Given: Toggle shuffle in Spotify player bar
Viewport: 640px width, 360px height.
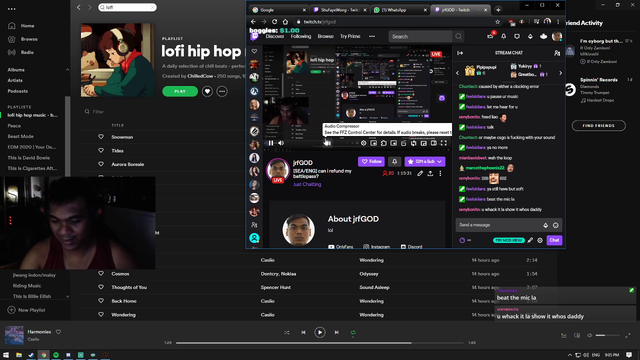Looking at the screenshot, I should 287,333.
